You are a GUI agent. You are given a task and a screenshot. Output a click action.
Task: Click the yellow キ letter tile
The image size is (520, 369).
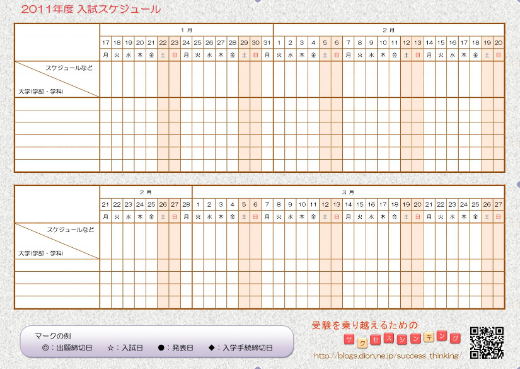(x=429, y=337)
